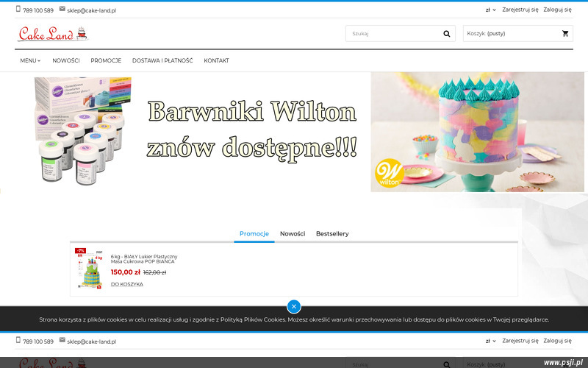Open the lower zł currency dropdown
Viewport: 588px width, 368px height.
490,341
